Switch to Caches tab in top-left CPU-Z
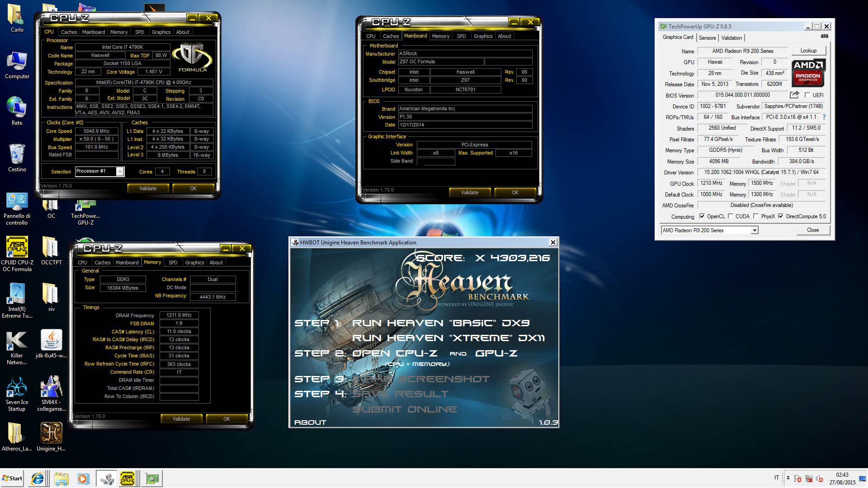The width and height of the screenshot is (868, 488). (69, 32)
